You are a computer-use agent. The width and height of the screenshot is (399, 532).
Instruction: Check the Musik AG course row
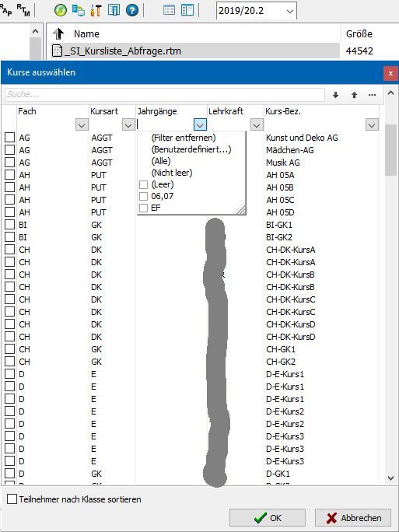pos(9,163)
